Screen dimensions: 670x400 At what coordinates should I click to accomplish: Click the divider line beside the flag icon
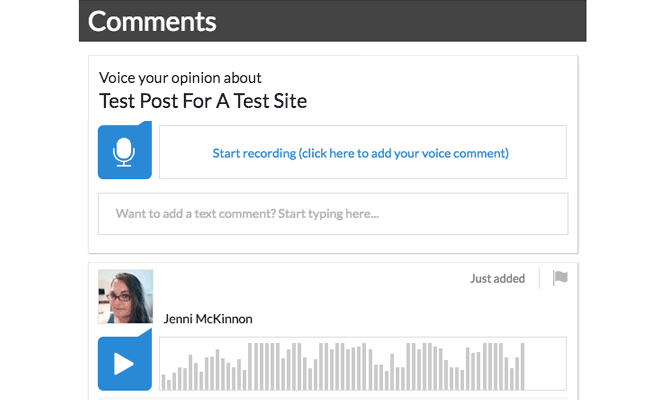point(540,278)
